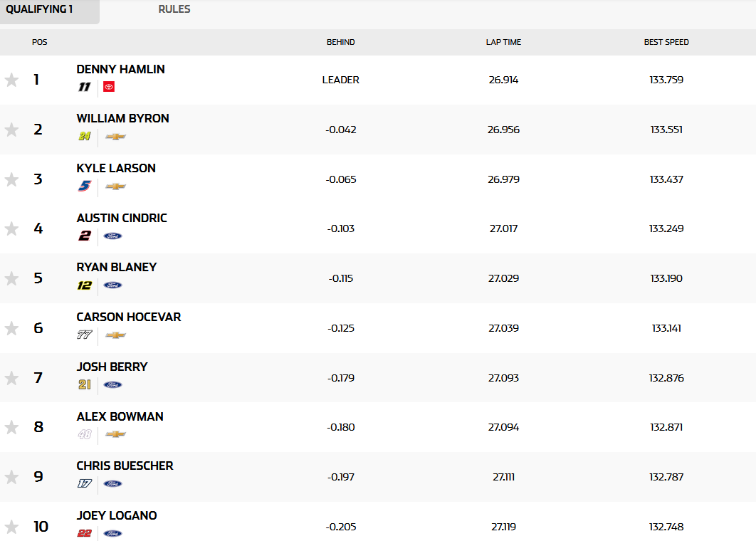Favorite Carson Hocevar using the star
This screenshot has height=541, width=756.
(11, 328)
